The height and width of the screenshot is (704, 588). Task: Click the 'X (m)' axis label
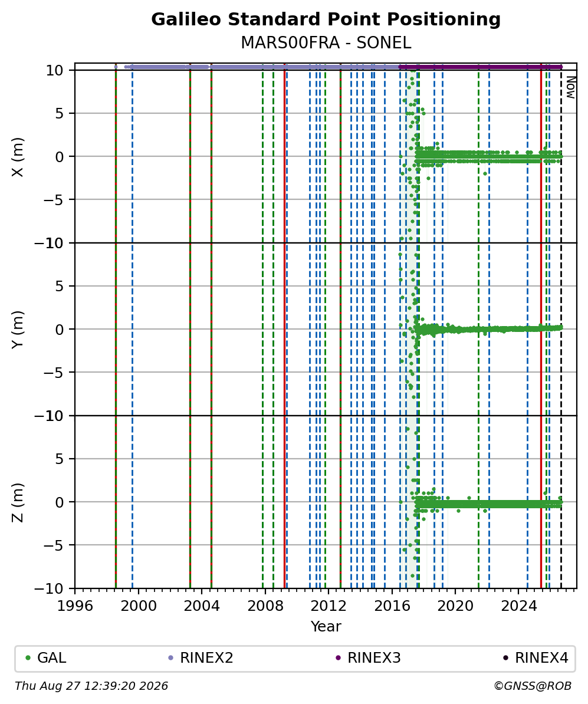pos(18,157)
